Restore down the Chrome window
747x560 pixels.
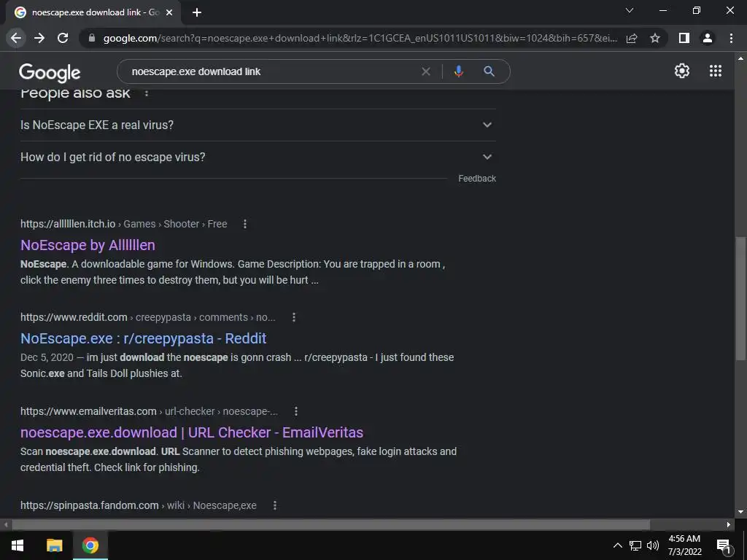point(696,10)
